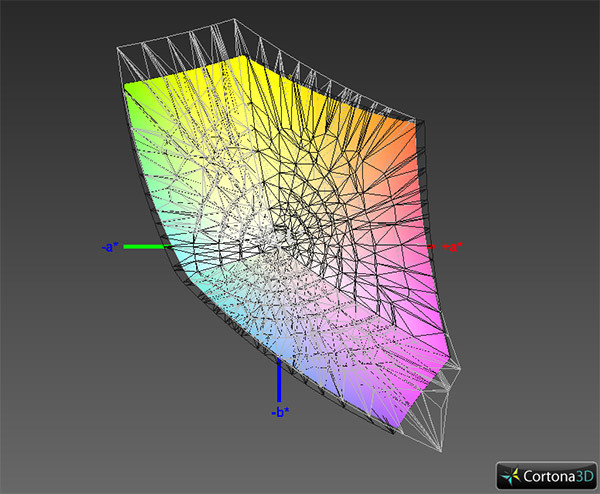600x494 pixels.
Task: Click the green -a* axis line
Action: (x=148, y=247)
